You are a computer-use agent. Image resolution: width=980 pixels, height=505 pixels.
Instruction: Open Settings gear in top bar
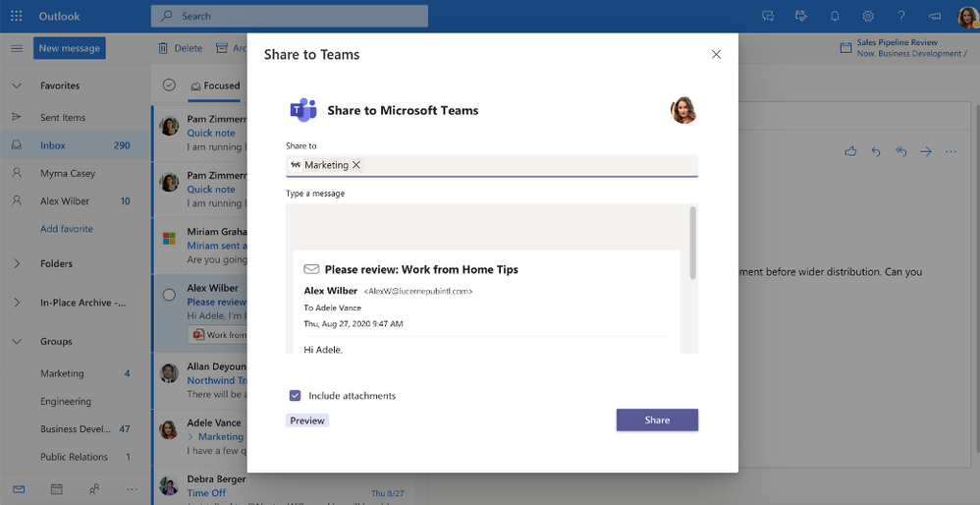pos(868,16)
